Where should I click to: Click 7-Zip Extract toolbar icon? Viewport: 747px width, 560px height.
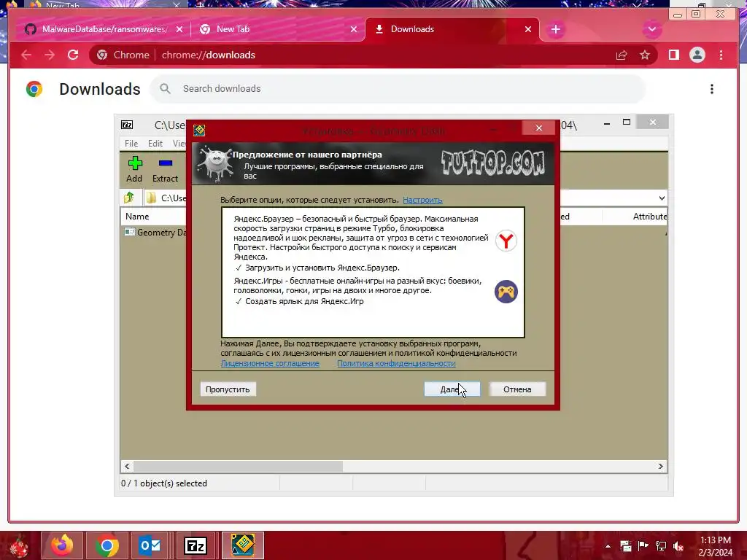click(x=166, y=169)
